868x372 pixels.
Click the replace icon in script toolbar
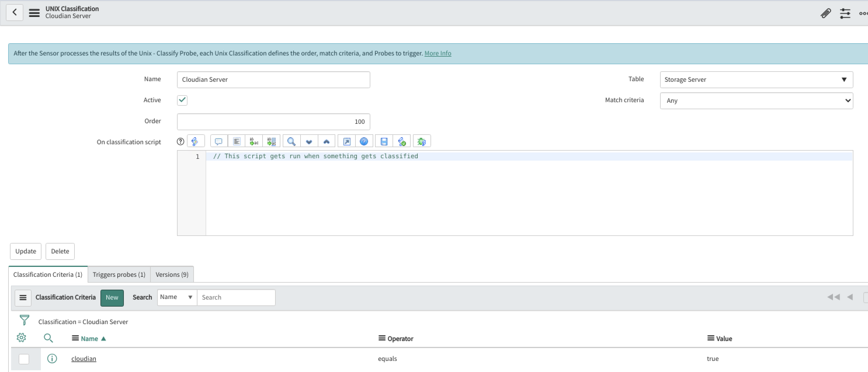coord(254,142)
